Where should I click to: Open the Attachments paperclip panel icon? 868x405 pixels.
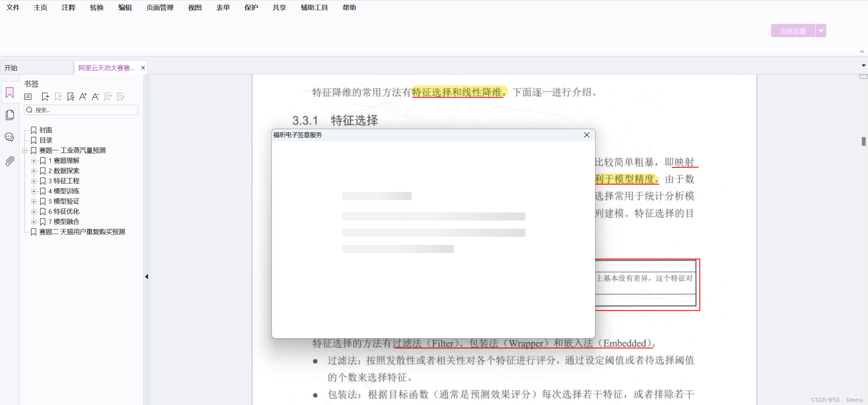(x=10, y=161)
